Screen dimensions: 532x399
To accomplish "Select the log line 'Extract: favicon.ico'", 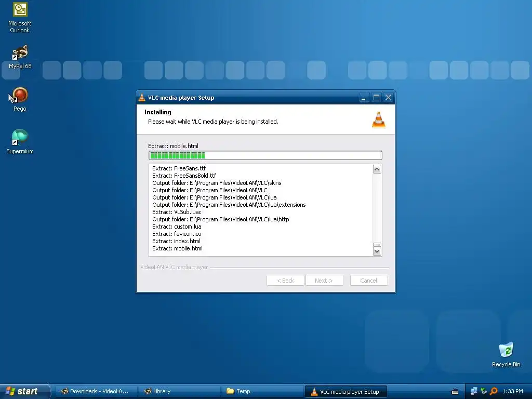I will [177, 234].
